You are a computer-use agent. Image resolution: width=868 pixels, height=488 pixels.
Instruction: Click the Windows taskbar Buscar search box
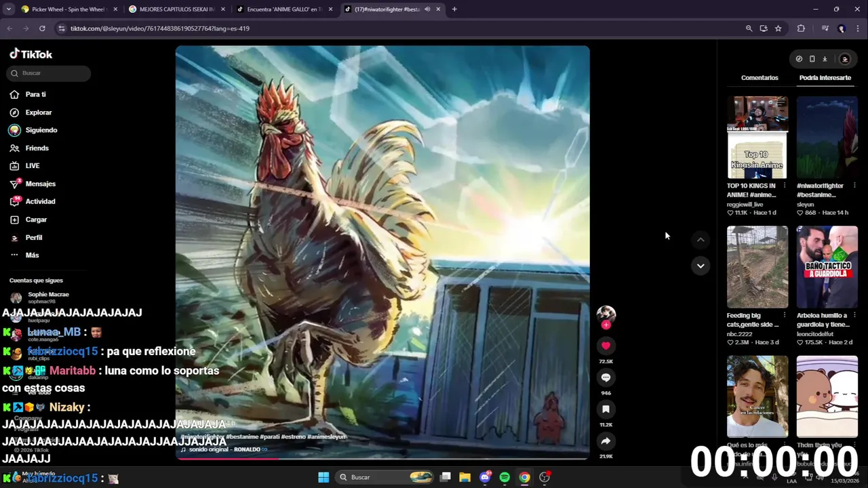pyautogui.click(x=385, y=477)
